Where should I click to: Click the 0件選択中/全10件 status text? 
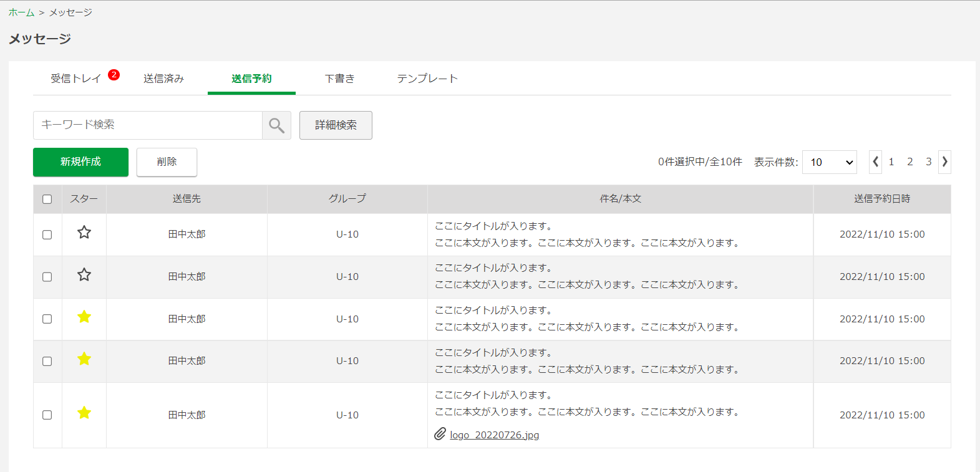point(700,162)
